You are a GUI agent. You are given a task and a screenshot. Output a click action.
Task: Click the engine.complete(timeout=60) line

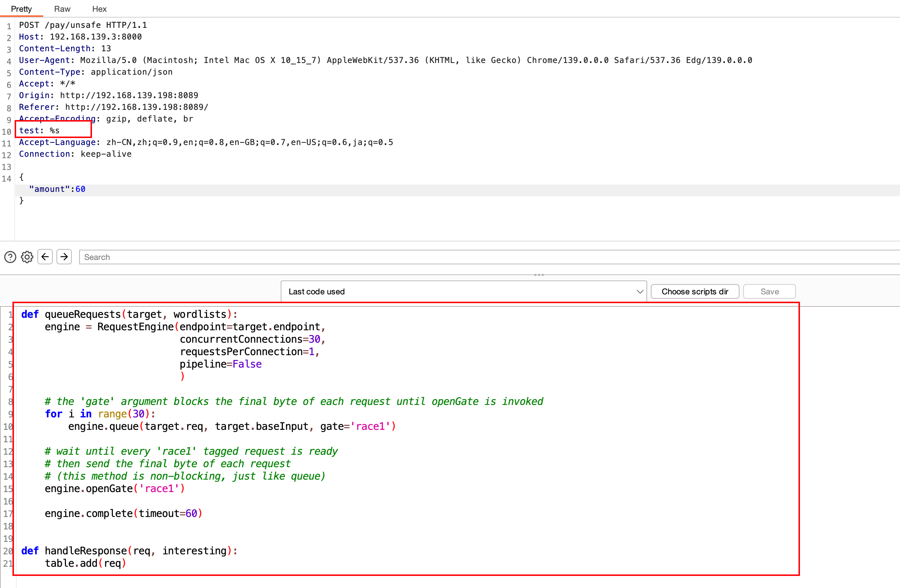[x=123, y=514]
